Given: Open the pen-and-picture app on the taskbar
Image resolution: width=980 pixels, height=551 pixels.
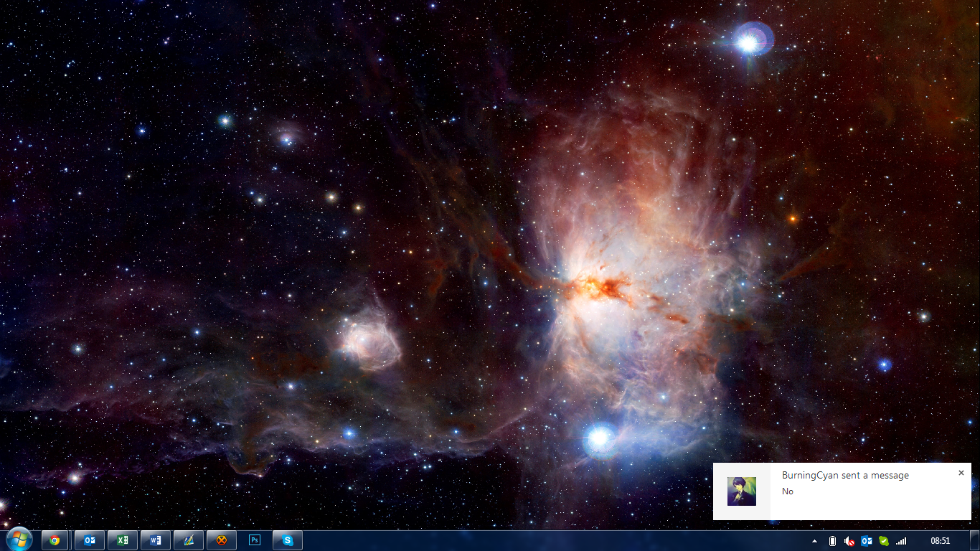Looking at the screenshot, I should (189, 540).
